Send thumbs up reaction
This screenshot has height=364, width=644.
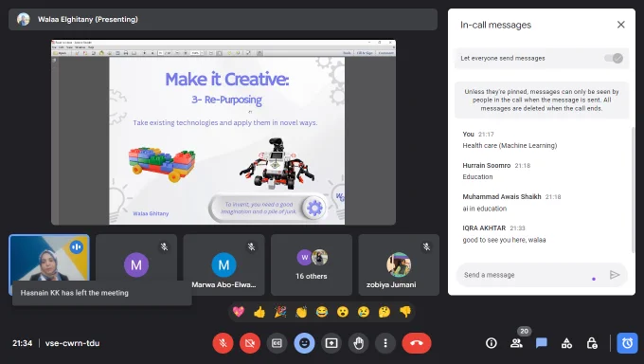(259, 312)
